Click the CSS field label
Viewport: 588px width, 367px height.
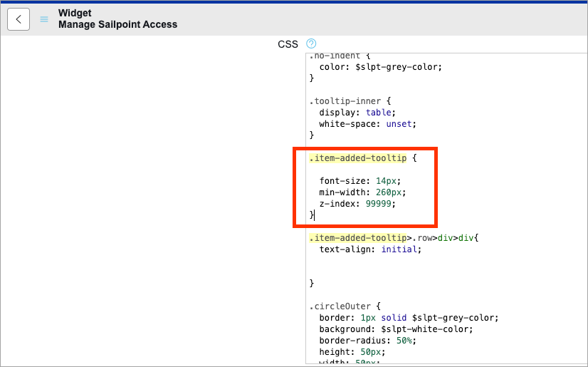pyautogui.click(x=288, y=44)
